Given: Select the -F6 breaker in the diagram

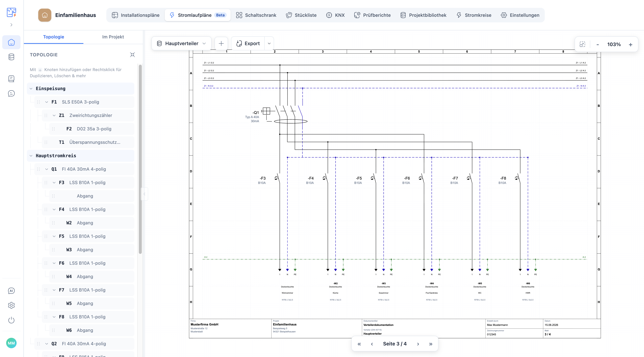Looking at the screenshot, I should pos(421,178).
